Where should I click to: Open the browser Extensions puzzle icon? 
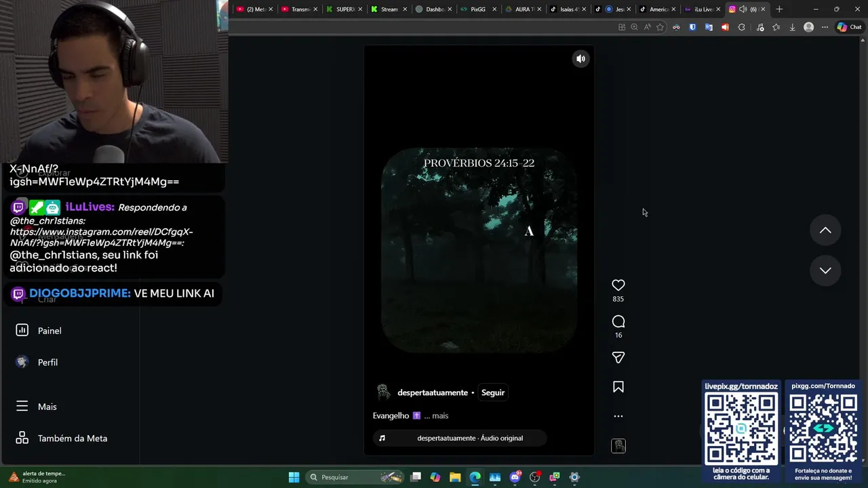pyautogui.click(x=741, y=27)
